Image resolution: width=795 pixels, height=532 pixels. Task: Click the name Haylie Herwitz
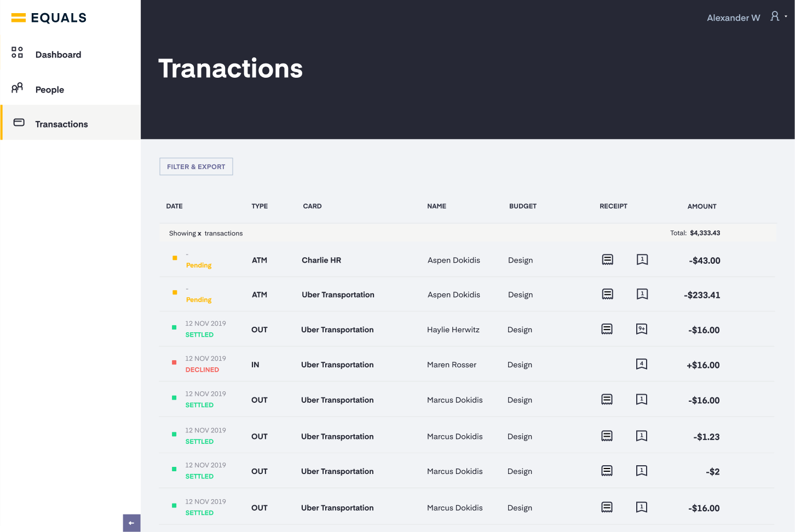453,329
